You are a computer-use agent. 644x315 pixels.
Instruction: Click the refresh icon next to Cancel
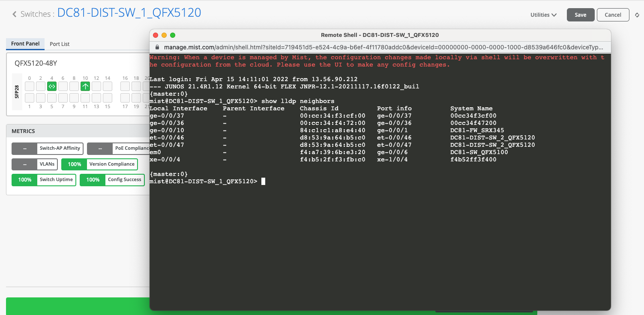[x=637, y=15]
